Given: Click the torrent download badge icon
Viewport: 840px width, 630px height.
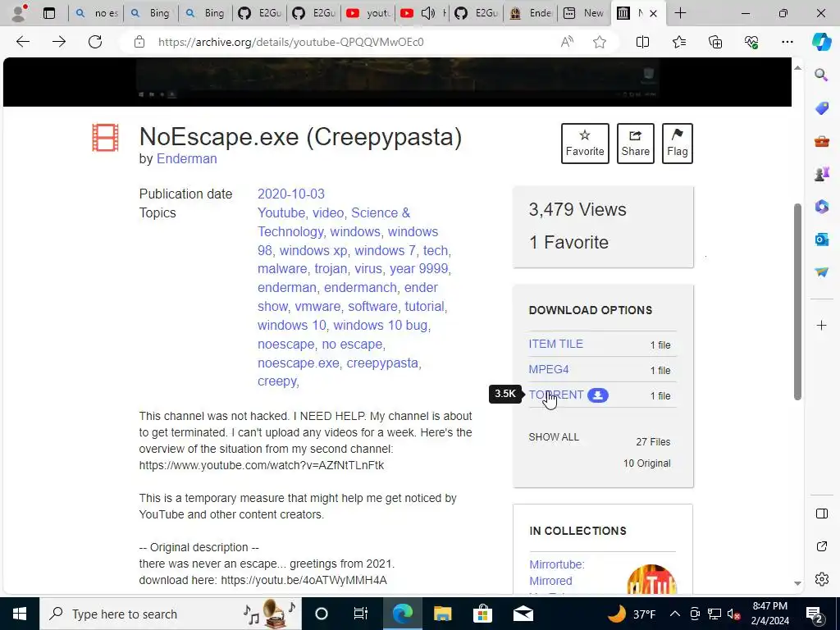Looking at the screenshot, I should click(598, 395).
